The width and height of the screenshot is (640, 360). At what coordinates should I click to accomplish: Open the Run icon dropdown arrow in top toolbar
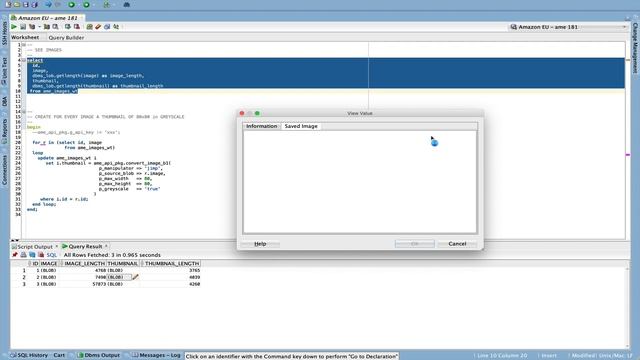[x=78, y=4]
